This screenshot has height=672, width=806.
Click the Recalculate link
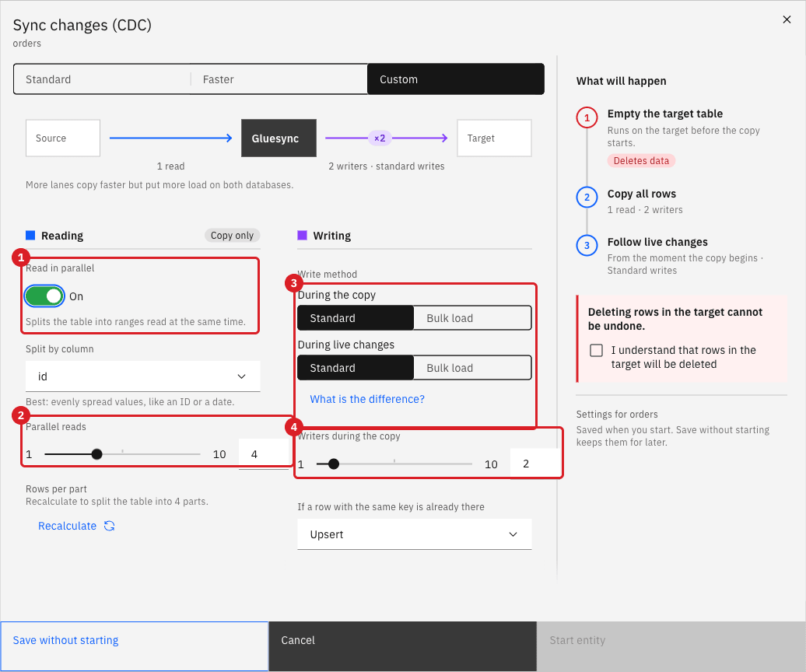pos(68,526)
